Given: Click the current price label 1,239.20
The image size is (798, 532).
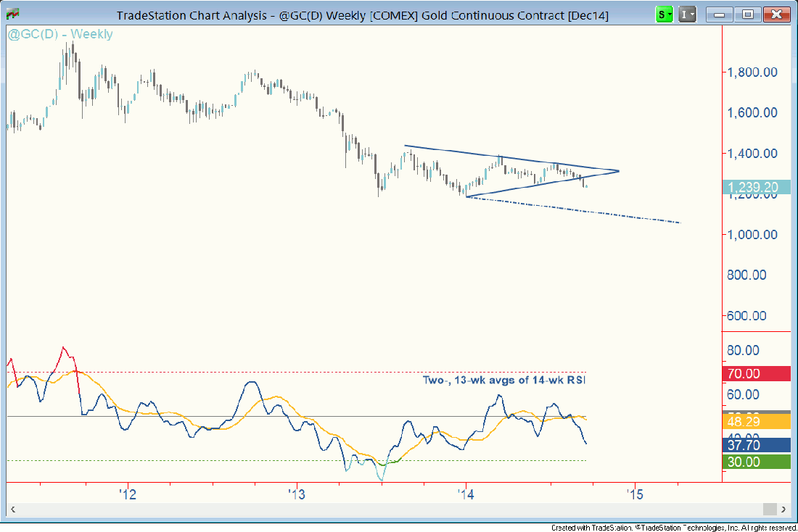Looking at the screenshot, I should [754, 188].
